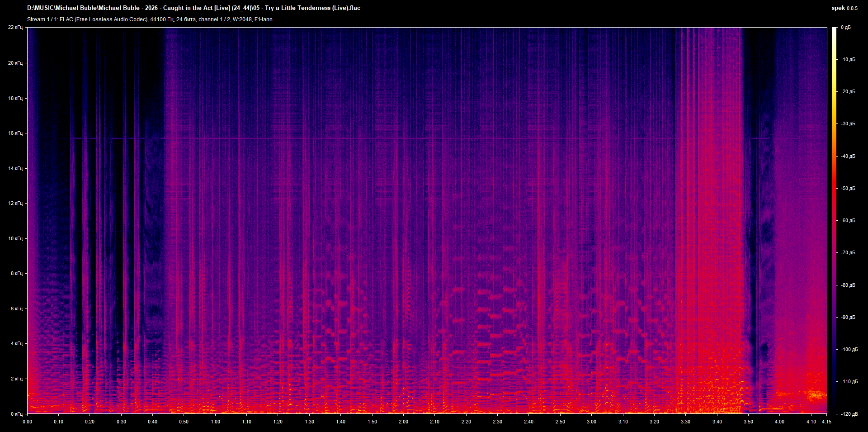The width and height of the screenshot is (868, 432).
Task: Click the '6 кГц' frequency label
Action: [x=17, y=309]
